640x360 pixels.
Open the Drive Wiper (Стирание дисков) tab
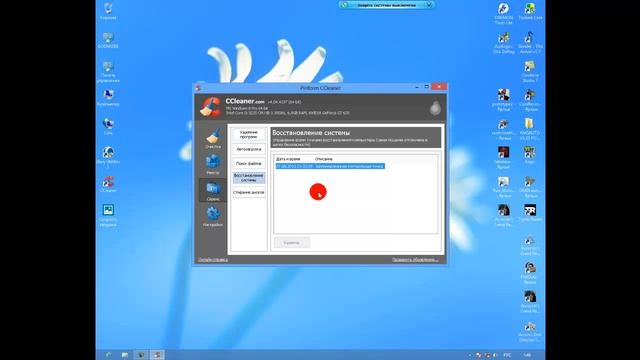249,192
